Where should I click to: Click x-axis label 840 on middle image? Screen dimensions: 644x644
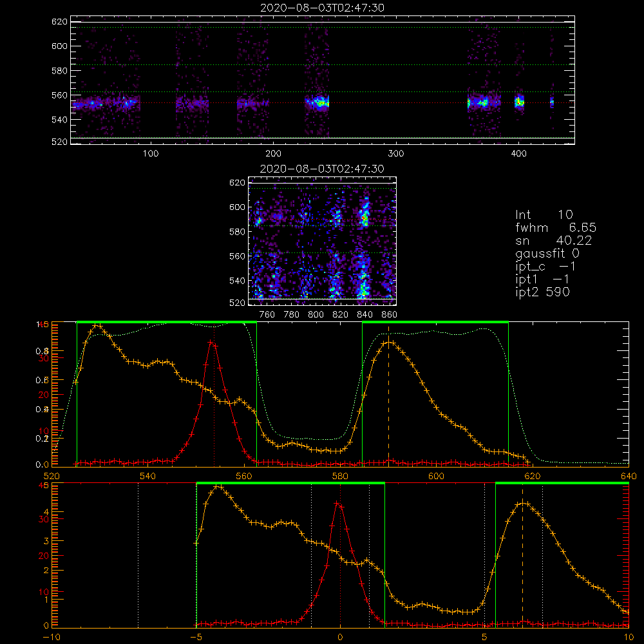365,315
